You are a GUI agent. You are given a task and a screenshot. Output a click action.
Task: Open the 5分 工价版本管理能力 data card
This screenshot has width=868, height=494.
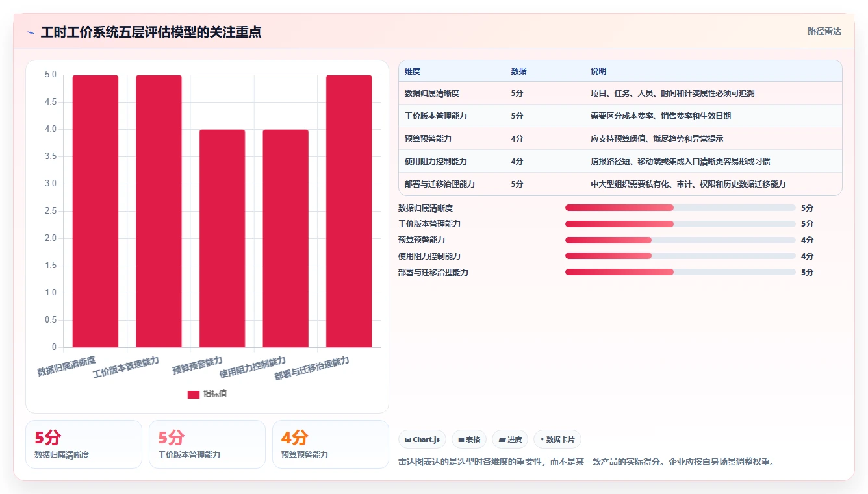tap(207, 444)
